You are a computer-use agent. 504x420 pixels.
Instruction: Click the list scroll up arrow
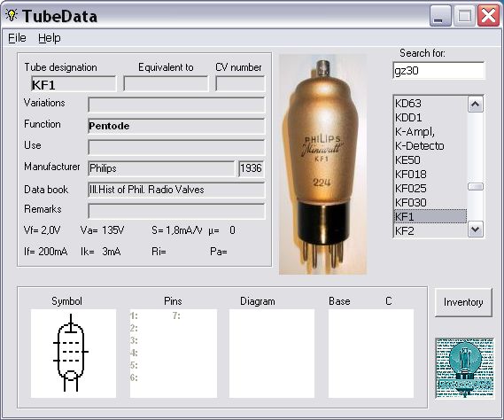tap(476, 104)
